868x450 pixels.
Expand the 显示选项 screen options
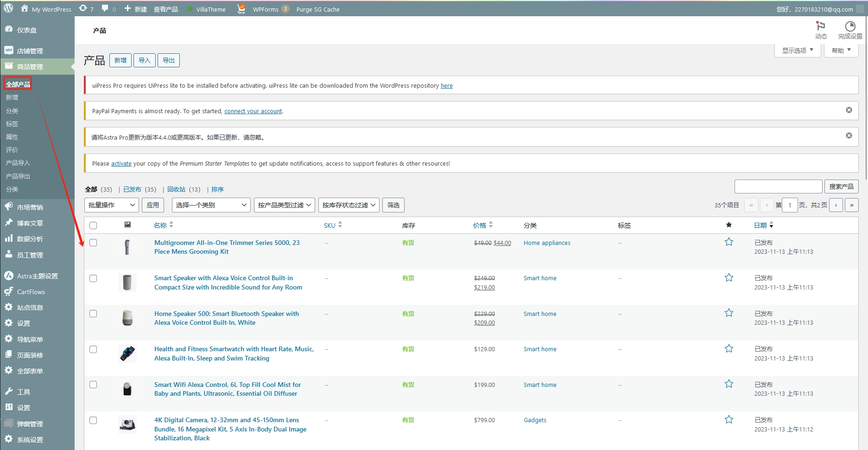point(798,51)
